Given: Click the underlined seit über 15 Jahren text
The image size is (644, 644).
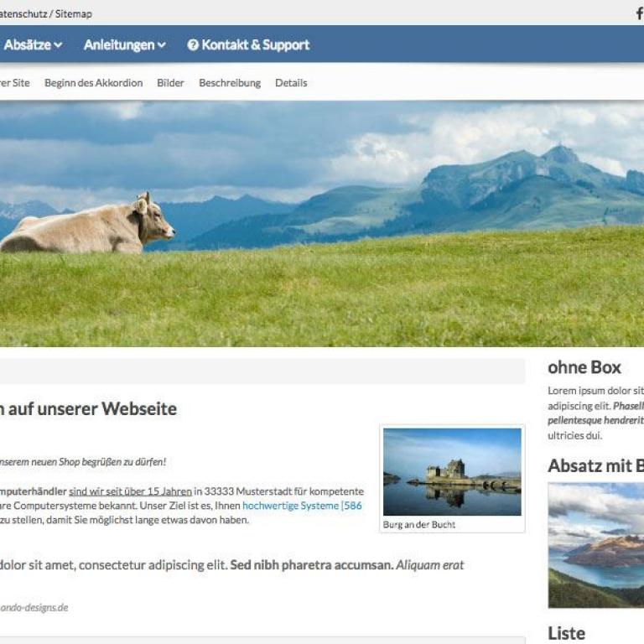Looking at the screenshot, I should point(130,491).
